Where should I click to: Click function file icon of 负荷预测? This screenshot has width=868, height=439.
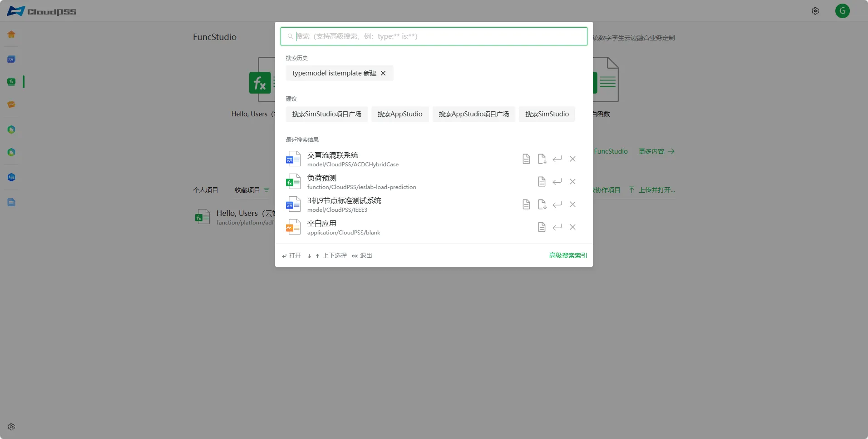pyautogui.click(x=293, y=182)
